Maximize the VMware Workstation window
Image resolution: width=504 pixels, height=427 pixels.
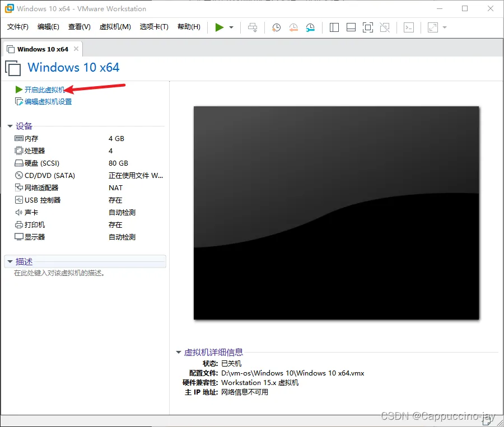tap(465, 8)
